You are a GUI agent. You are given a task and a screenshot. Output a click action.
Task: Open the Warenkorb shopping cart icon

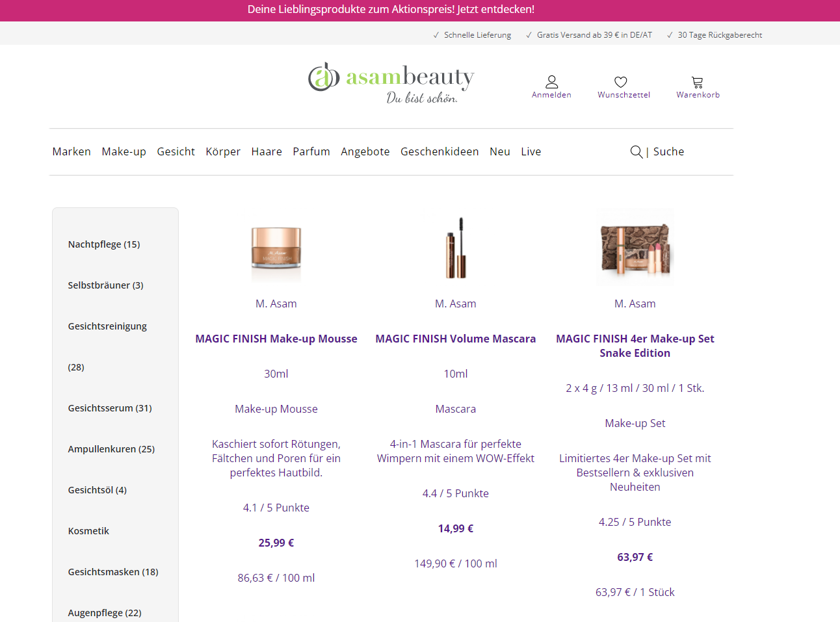[697, 86]
